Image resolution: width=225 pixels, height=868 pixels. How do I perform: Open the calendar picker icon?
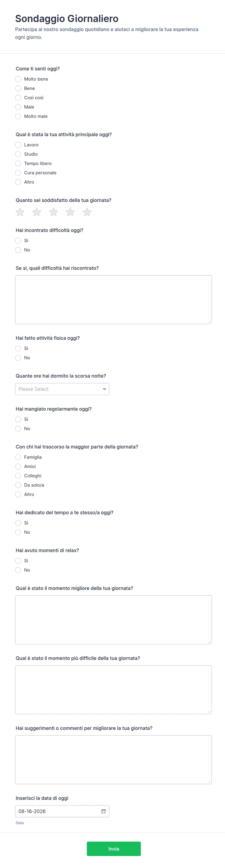pyautogui.click(x=104, y=811)
